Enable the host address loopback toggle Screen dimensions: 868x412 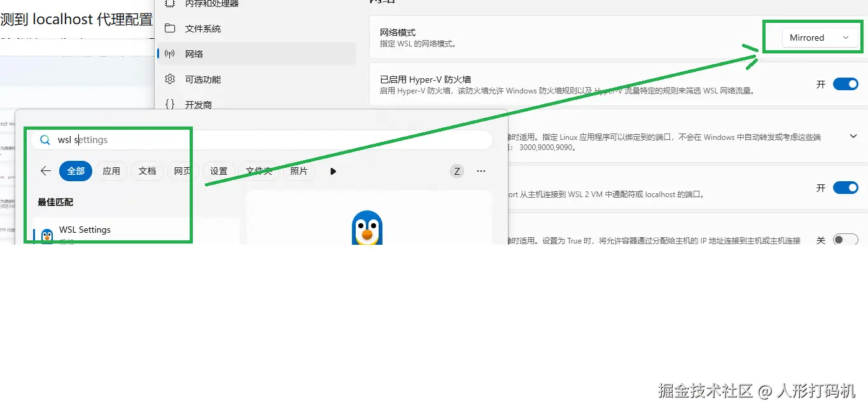point(846,240)
